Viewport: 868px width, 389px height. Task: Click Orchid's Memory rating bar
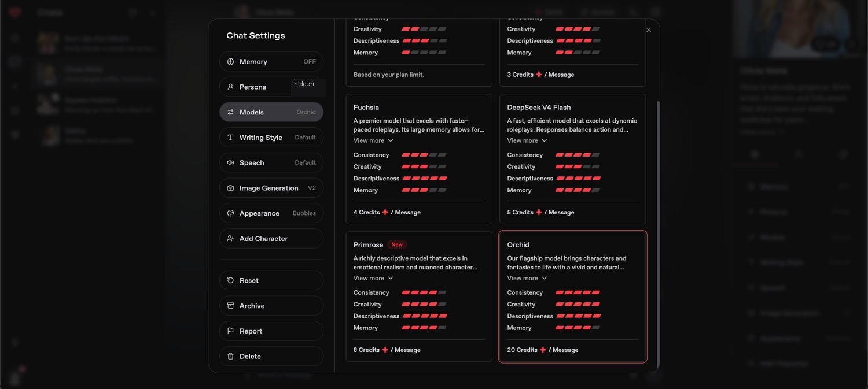pyautogui.click(x=578, y=328)
